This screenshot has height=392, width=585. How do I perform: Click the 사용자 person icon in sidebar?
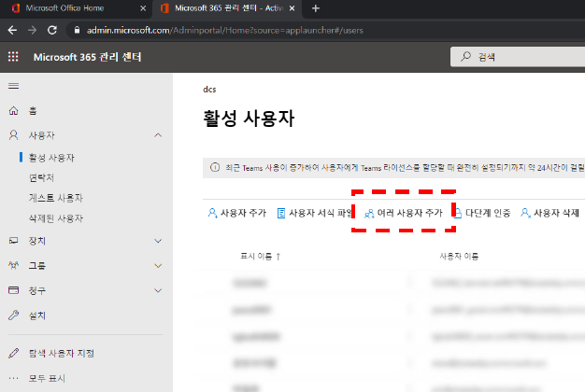[x=13, y=135]
